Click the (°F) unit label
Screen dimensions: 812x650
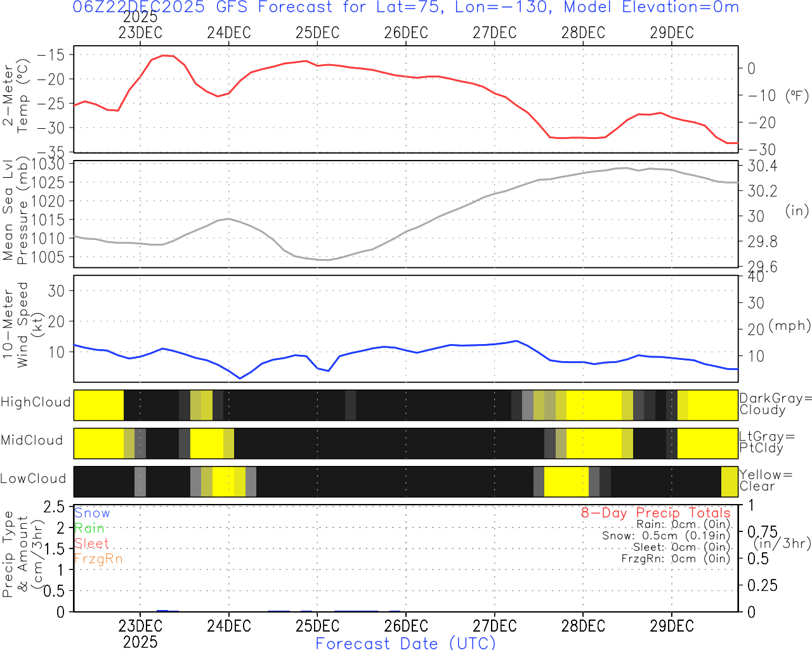[x=797, y=96]
